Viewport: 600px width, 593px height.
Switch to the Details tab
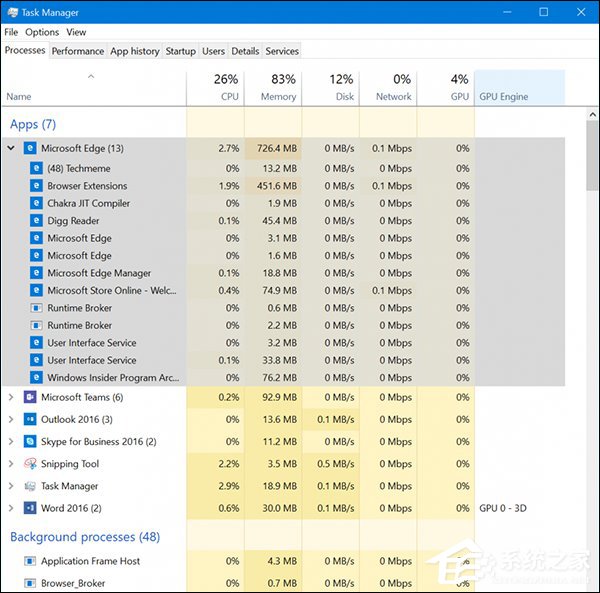[x=245, y=51]
